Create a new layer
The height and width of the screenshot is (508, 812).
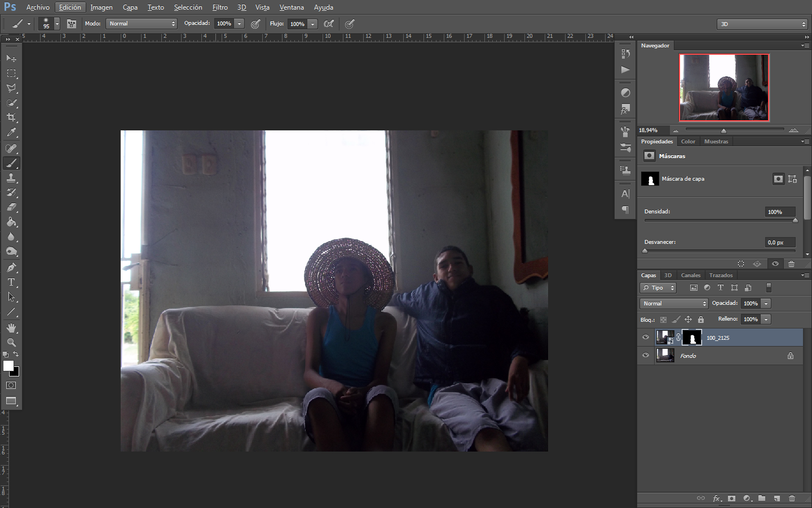point(776,498)
